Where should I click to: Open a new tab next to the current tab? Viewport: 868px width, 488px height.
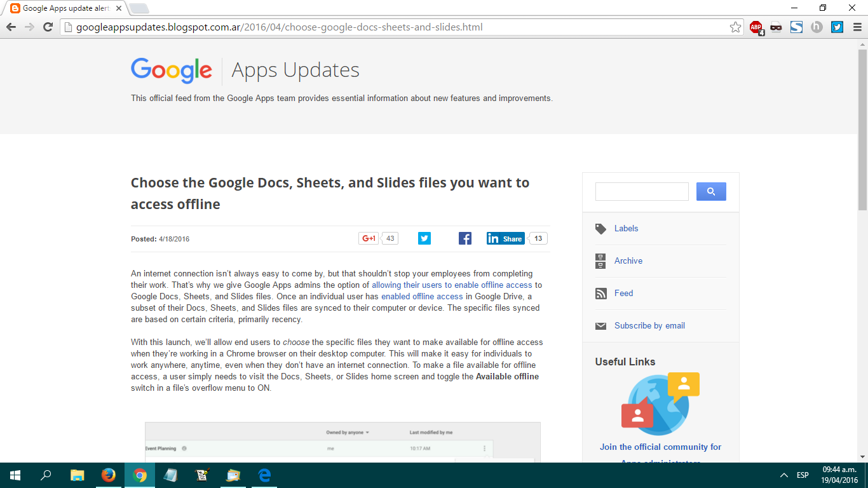(x=139, y=8)
